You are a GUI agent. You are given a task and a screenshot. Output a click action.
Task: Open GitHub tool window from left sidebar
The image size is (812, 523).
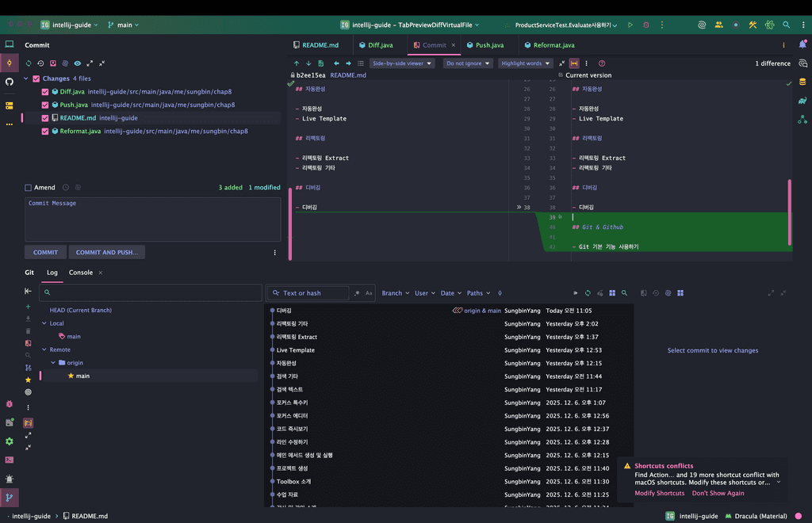(10, 82)
